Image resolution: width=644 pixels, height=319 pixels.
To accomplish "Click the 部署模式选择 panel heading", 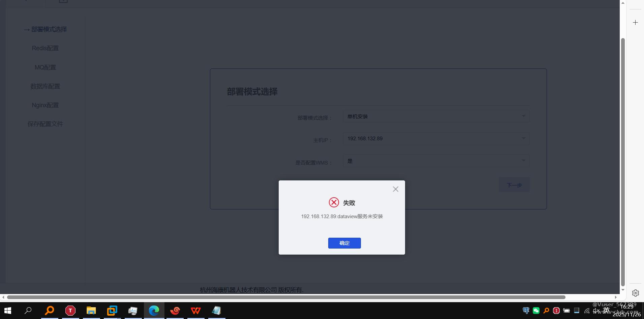I will pos(252,92).
